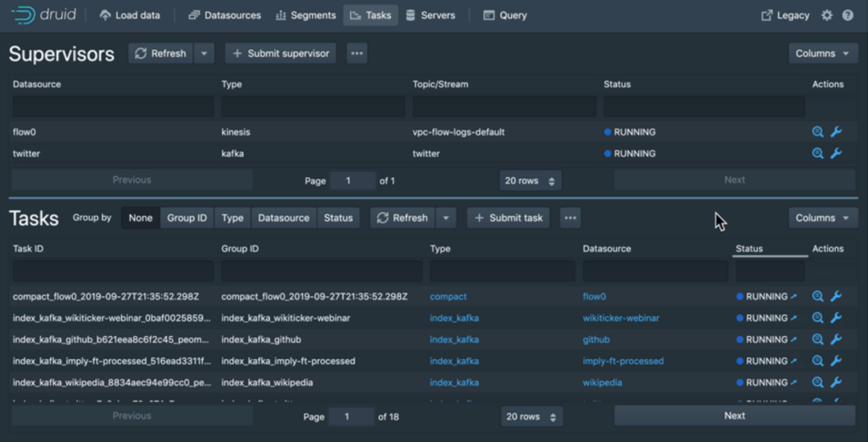This screenshot has height=442, width=868.
Task: Open the Query view
Action: pyautogui.click(x=505, y=15)
